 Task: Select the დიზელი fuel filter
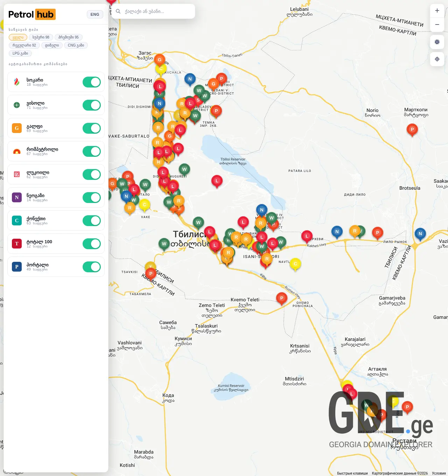[52, 45]
